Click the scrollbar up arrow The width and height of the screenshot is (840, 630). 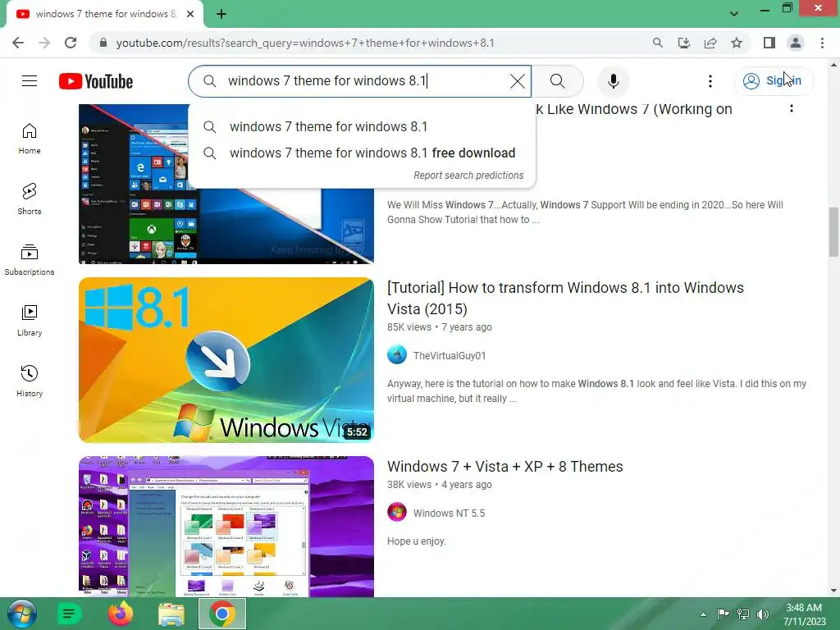click(833, 65)
